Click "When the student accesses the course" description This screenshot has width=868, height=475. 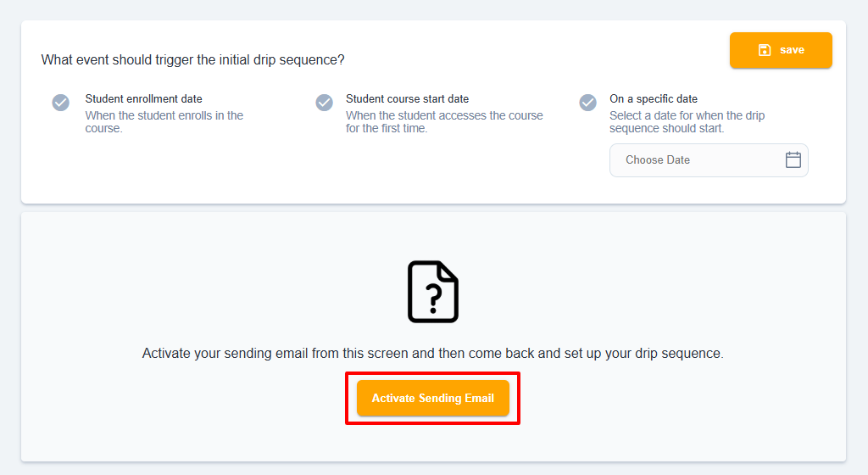444,122
